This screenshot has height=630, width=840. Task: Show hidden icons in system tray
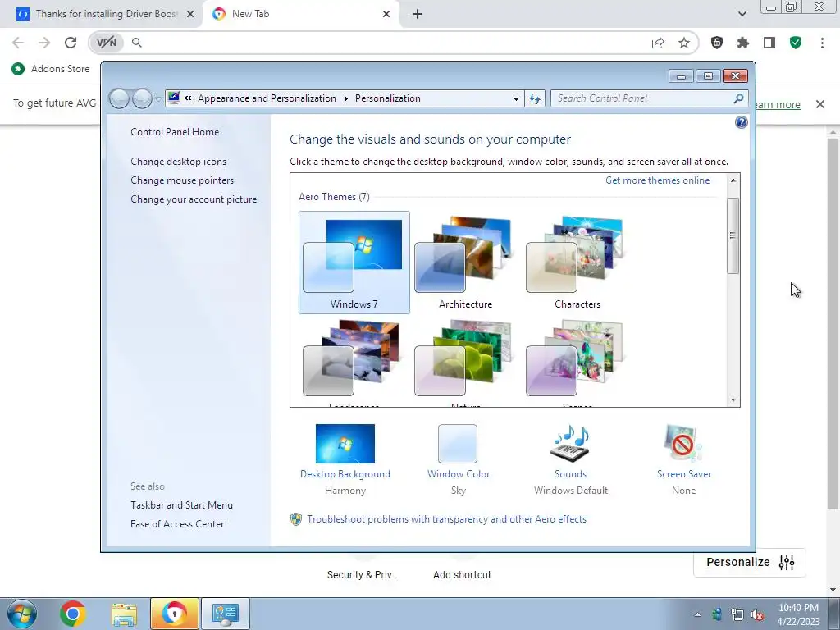pyautogui.click(x=697, y=614)
